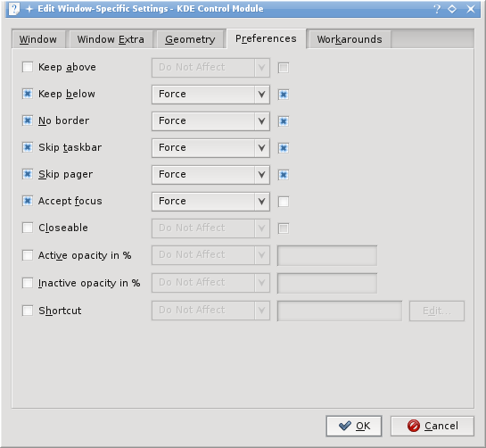Click the document icon in title bar
486x448 pixels.
coord(13,9)
